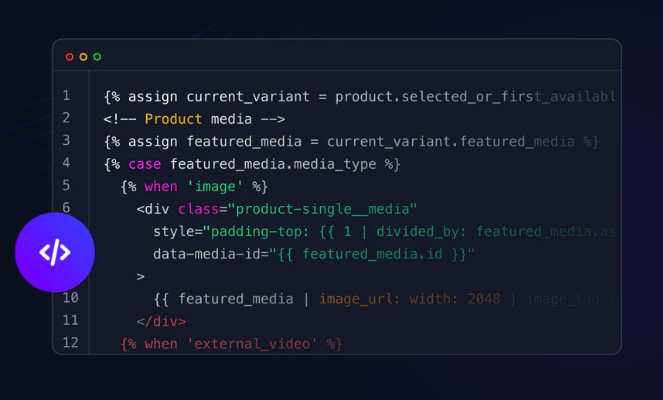Click the when 'image' branch line

pos(194,186)
